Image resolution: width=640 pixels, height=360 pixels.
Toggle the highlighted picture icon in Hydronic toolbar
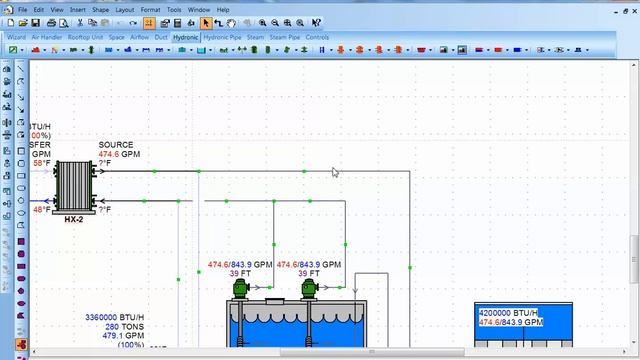tap(462, 50)
